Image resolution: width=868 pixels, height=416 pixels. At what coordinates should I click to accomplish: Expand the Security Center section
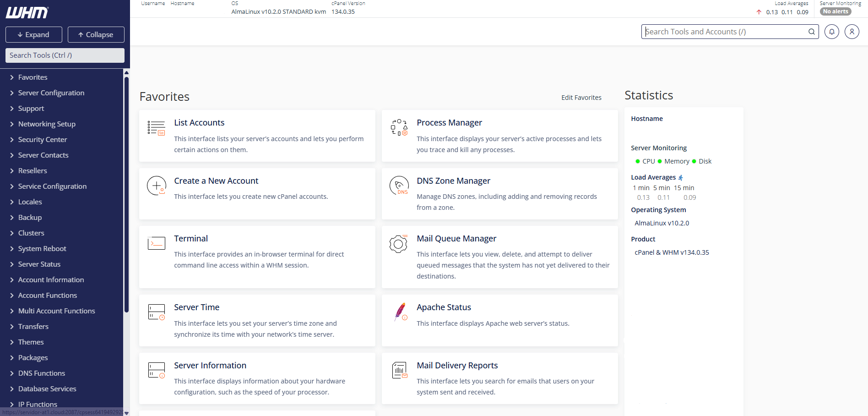click(x=62, y=140)
